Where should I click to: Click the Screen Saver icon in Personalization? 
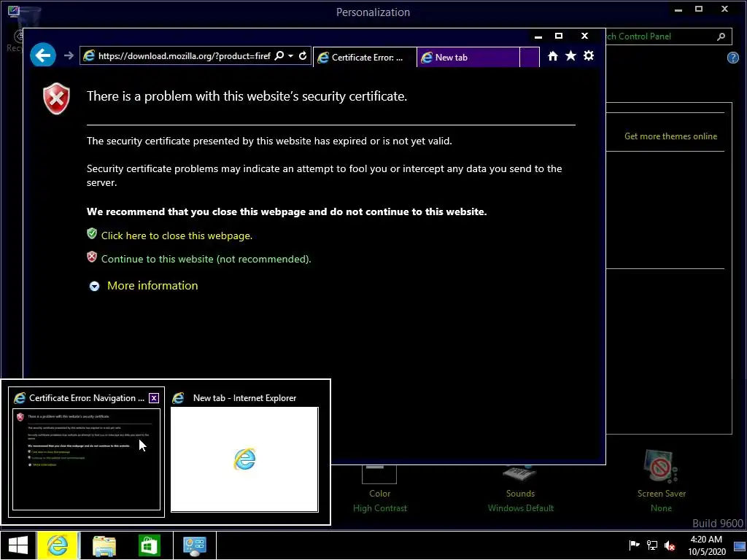pos(660,466)
